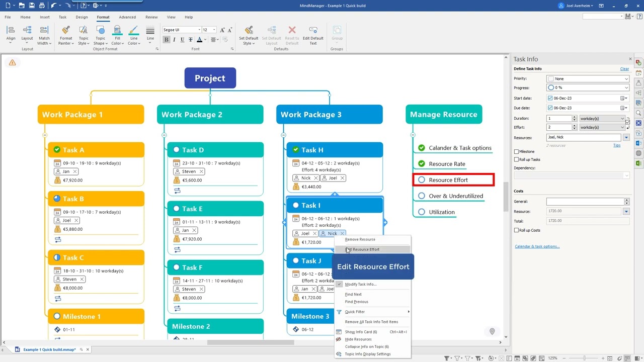Screen dimensions: 644x362
Task: Open the Format Painter tool
Action: click(66, 35)
